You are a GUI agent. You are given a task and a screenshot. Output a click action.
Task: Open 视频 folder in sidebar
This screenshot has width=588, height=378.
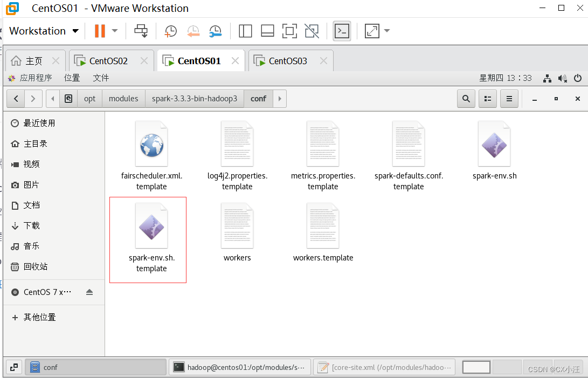pos(54,164)
